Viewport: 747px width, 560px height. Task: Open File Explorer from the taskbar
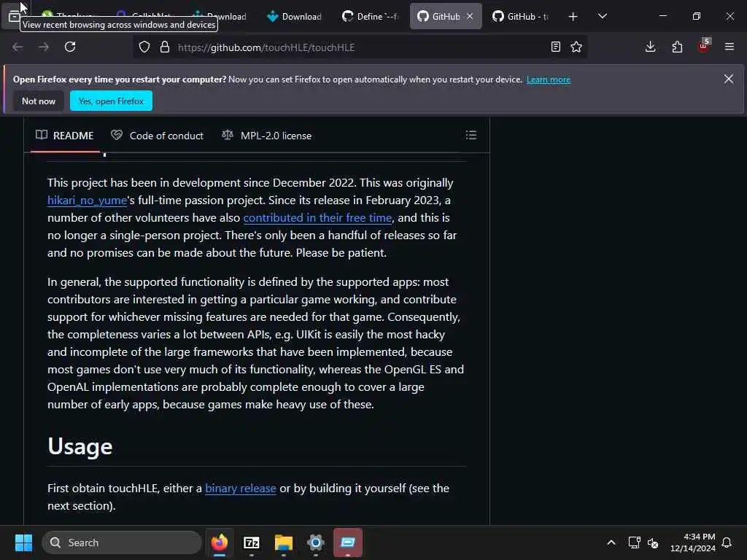284,542
